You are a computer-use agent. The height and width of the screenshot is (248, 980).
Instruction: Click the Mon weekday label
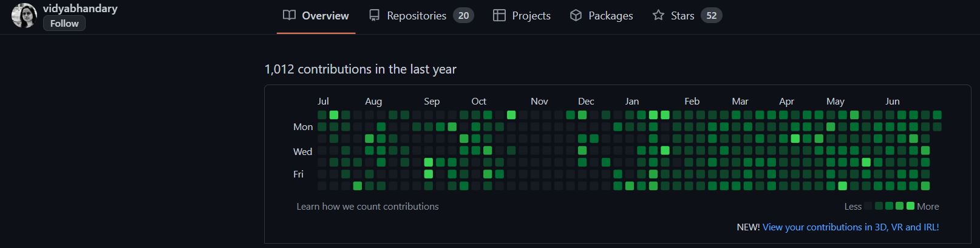[303, 127]
